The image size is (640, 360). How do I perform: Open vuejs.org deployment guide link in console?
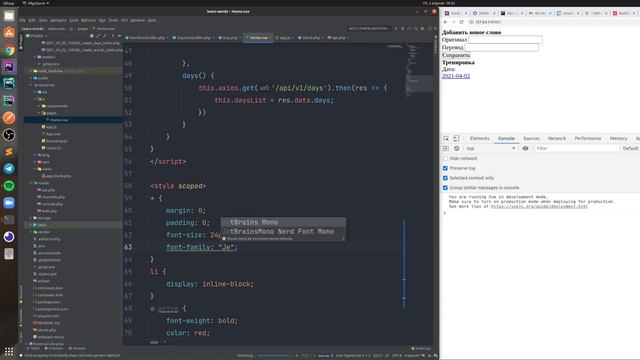tap(539, 207)
